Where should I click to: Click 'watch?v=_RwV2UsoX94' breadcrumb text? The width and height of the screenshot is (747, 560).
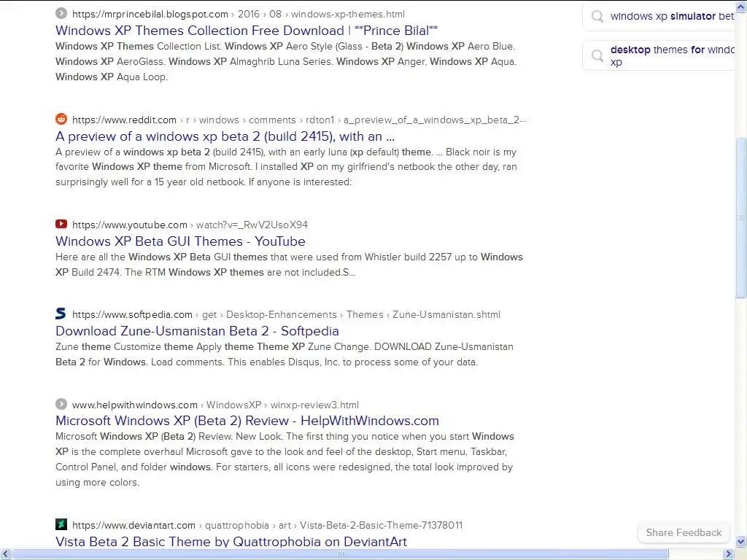(x=252, y=225)
